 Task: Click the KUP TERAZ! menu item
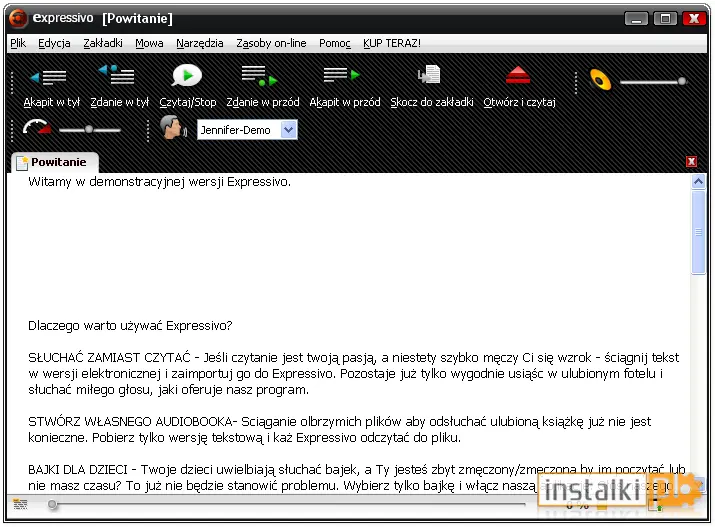point(392,43)
